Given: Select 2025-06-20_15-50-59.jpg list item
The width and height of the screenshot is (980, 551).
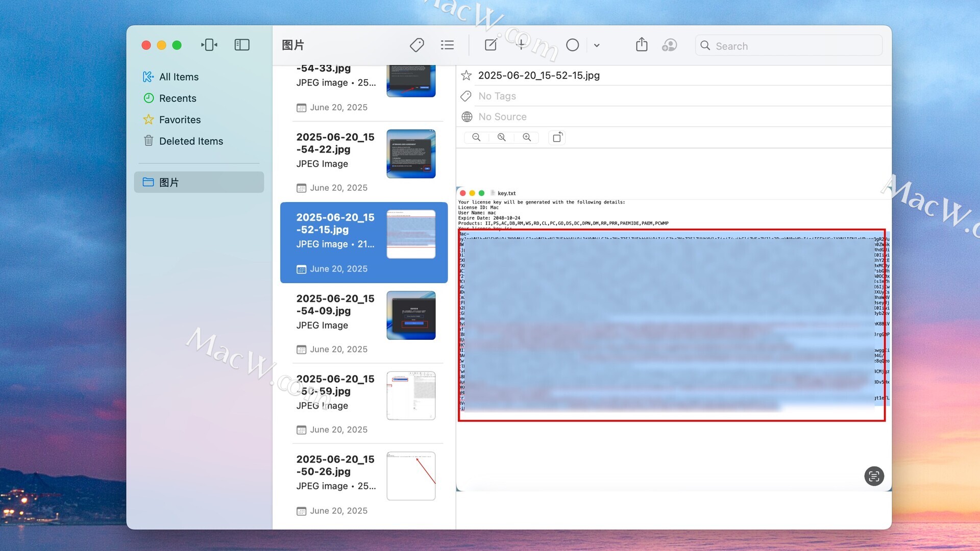Looking at the screenshot, I should click(x=364, y=404).
